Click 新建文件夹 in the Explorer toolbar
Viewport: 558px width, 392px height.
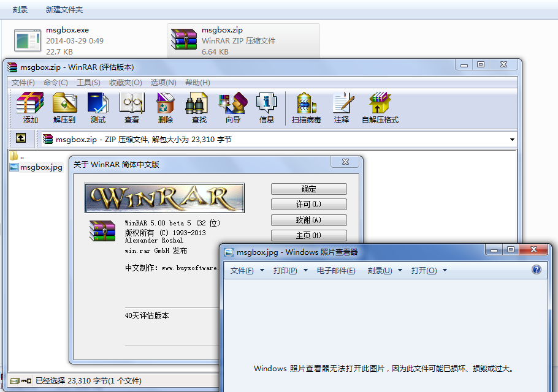coord(64,10)
